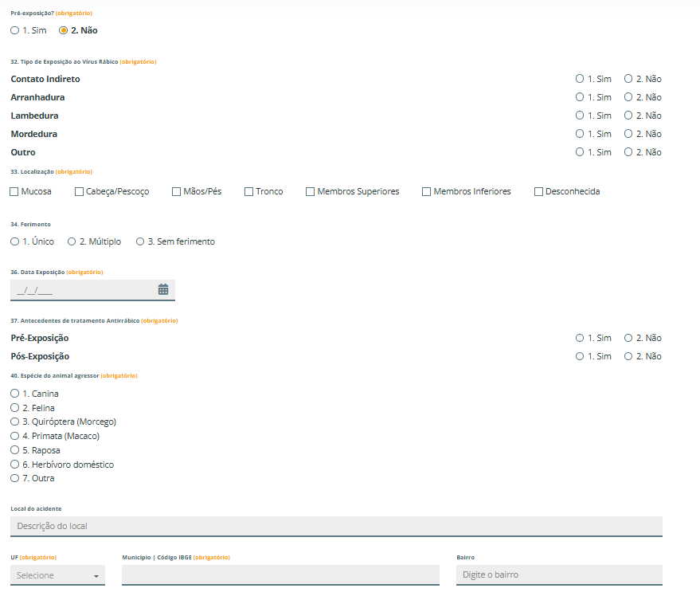
Task: Tick the Mãos/Pés checkbox
Action: pyautogui.click(x=176, y=192)
